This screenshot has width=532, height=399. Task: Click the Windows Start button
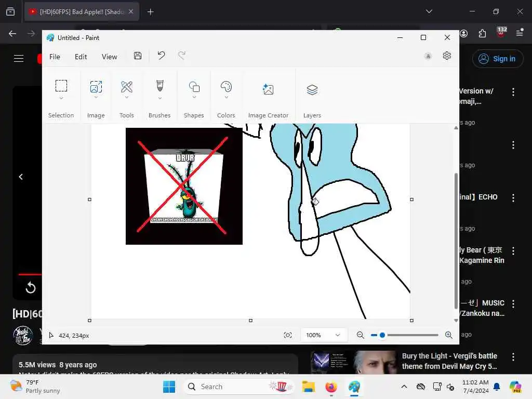coord(169,387)
